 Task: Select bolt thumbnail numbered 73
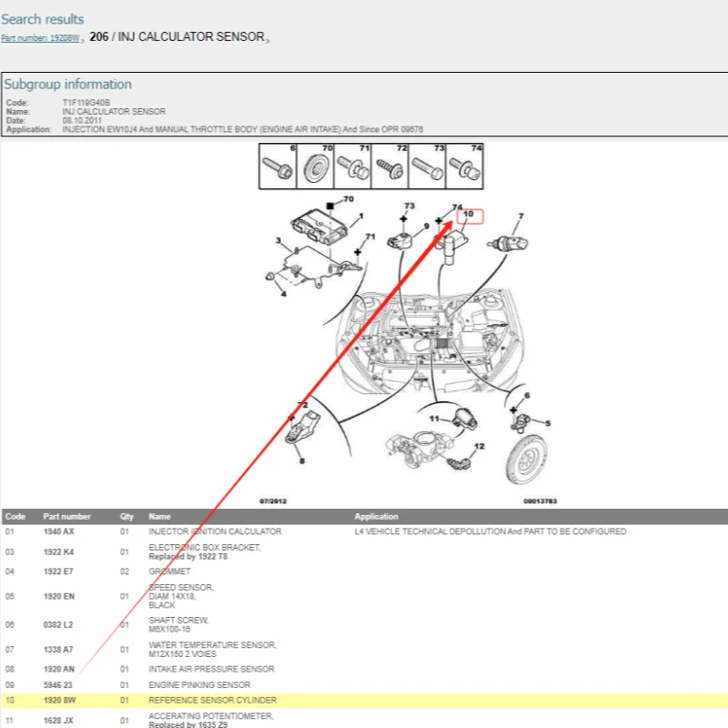427,167
